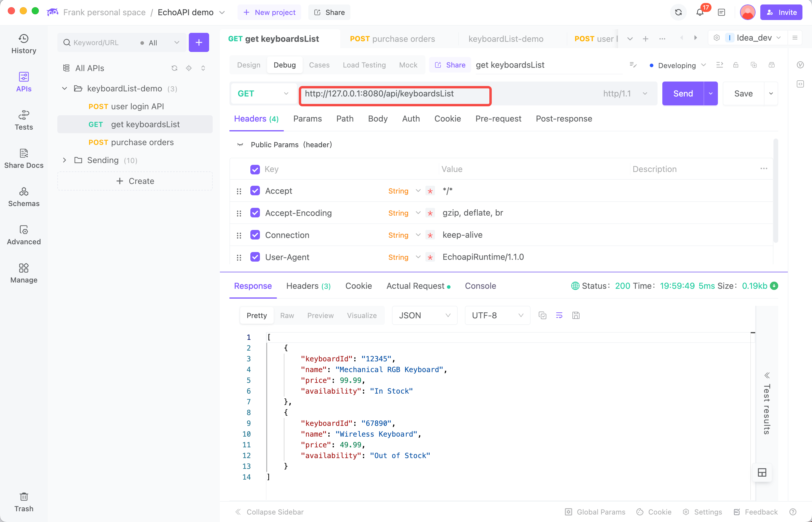Viewport: 812px width, 522px height.
Task: Expand the Sending folder
Action: click(x=65, y=160)
